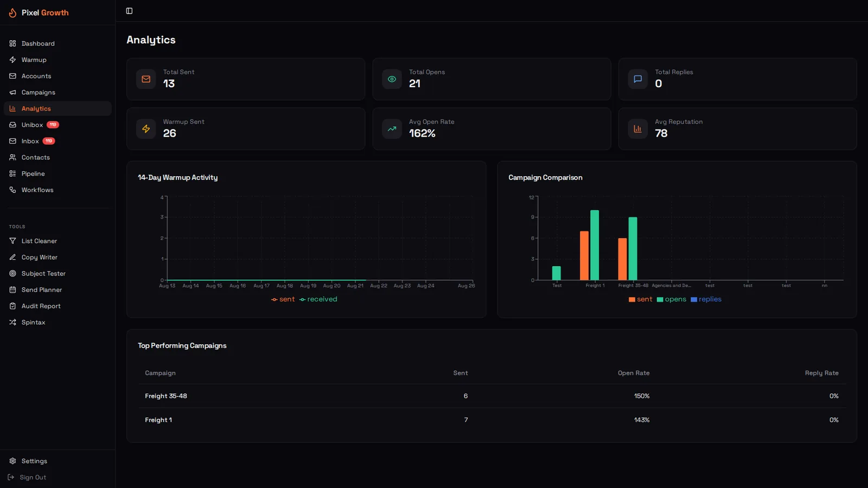The image size is (868, 488).
Task: Click the Unibox 119 badge
Action: [x=53, y=125]
